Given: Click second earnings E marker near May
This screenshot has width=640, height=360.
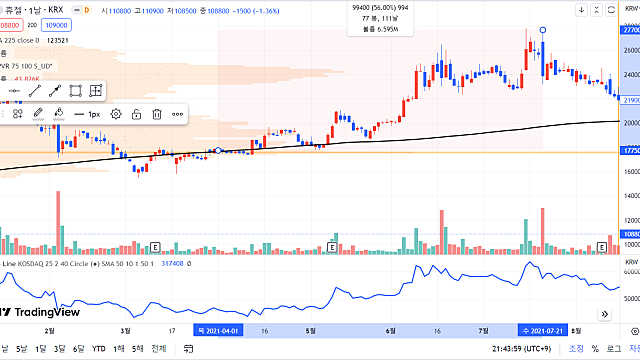Looking at the screenshot, I should pyautogui.click(x=332, y=247).
